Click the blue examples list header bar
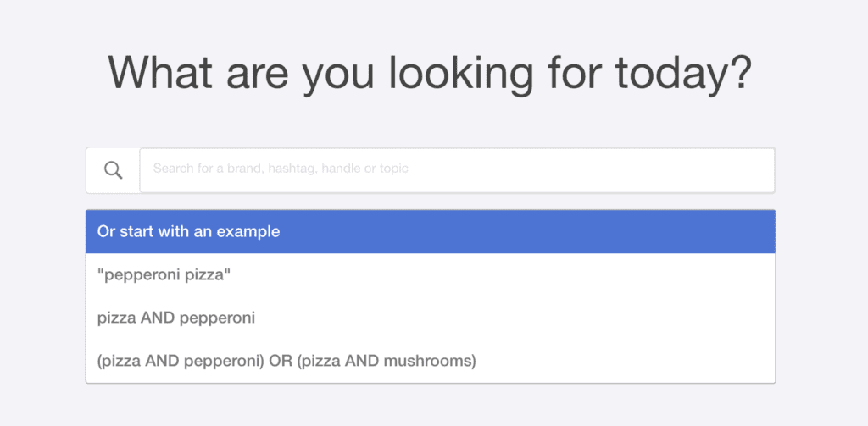The image size is (868, 426). coord(431,231)
